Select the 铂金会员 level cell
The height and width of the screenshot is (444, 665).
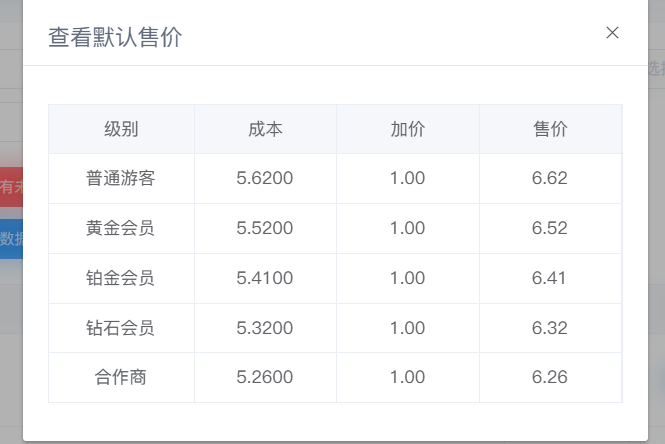coord(121,278)
